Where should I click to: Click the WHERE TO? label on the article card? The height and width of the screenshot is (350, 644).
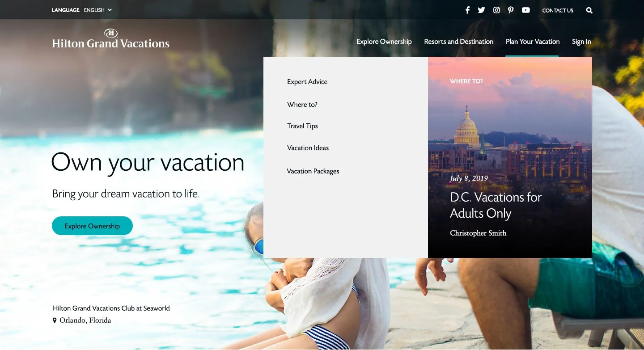pyautogui.click(x=466, y=81)
